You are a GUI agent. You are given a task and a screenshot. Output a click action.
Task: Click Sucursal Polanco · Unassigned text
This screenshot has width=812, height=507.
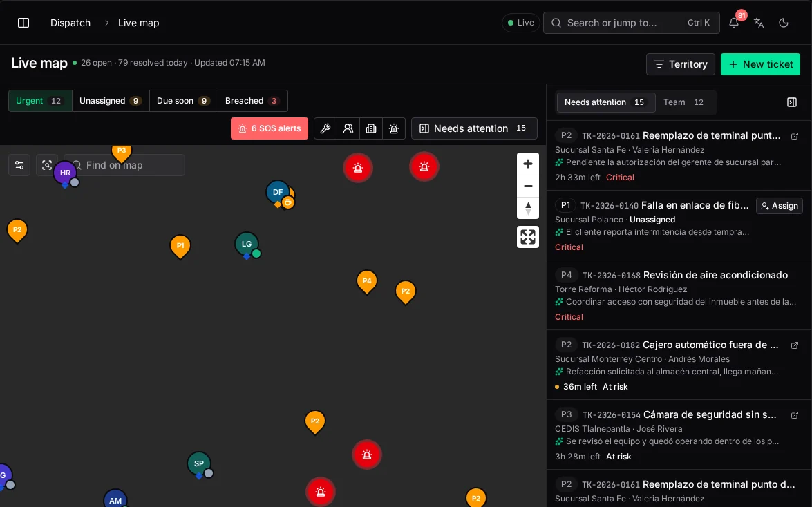[x=615, y=220]
